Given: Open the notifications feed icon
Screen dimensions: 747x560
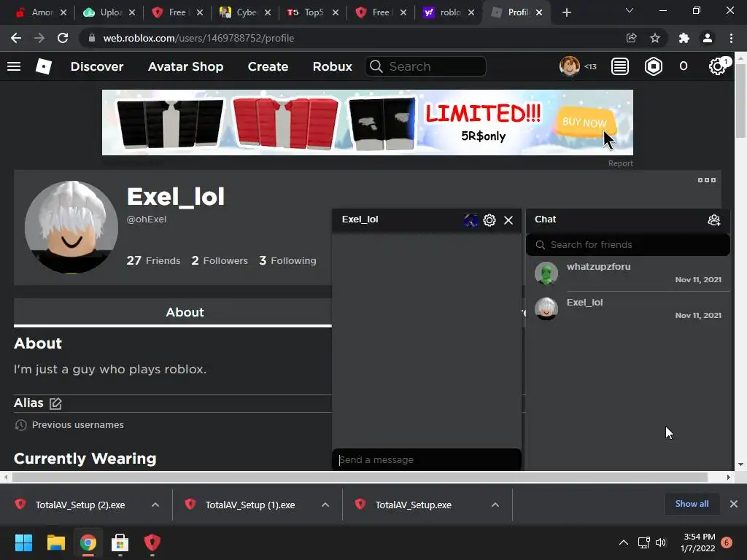Looking at the screenshot, I should (x=620, y=66).
